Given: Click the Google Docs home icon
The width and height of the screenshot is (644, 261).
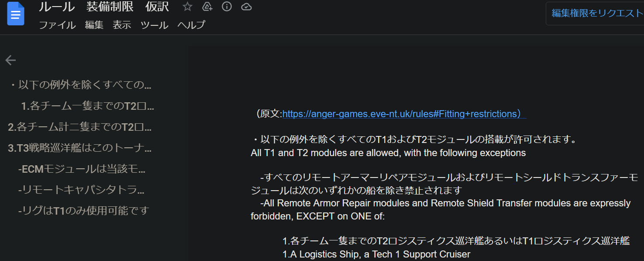Looking at the screenshot, I should tap(16, 14).
